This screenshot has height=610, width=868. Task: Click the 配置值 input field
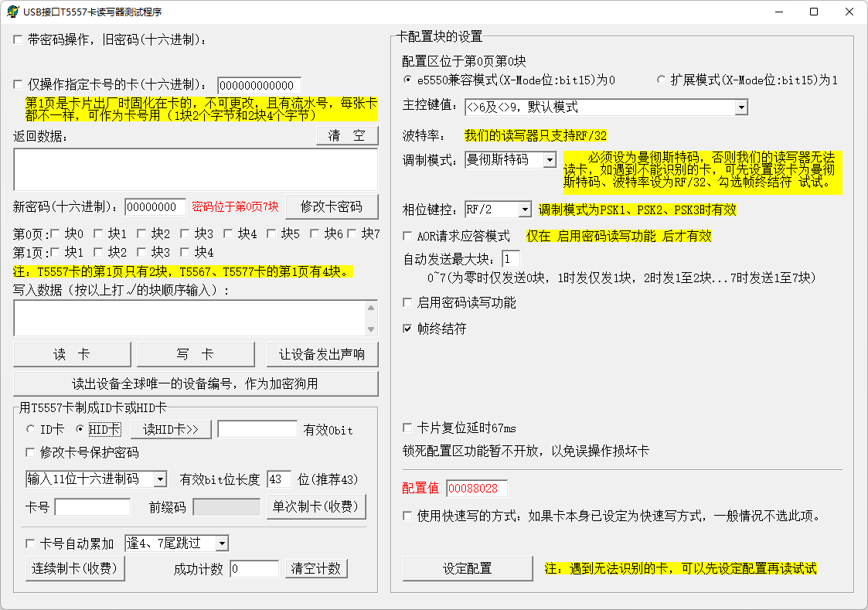click(476, 489)
